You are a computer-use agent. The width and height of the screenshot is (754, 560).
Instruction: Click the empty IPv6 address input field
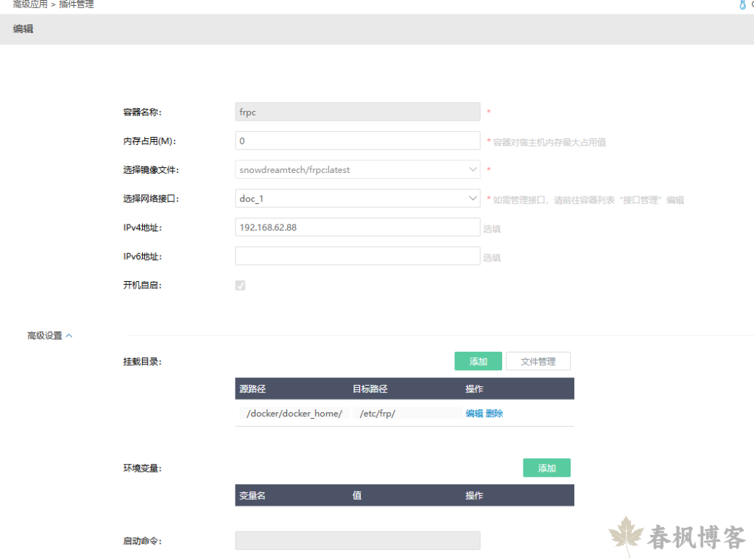[357, 256]
